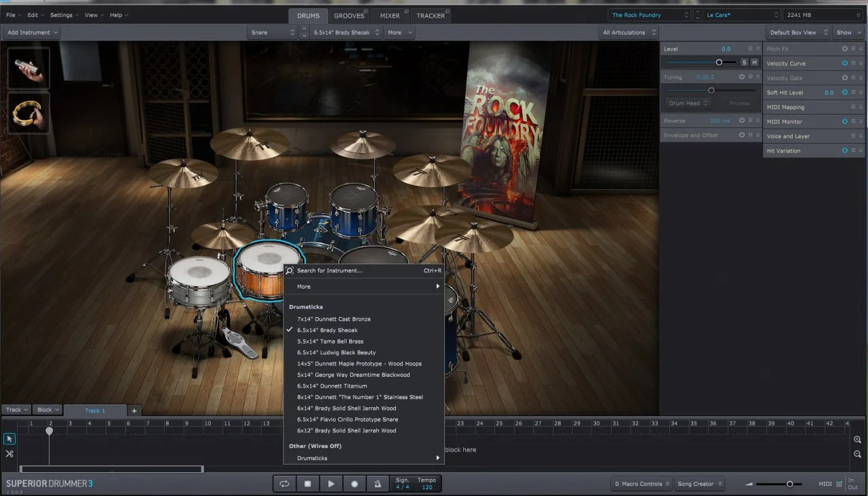Viewport: 868px width, 496px height.
Task: Toggle the Pitch FX power button
Action: [x=845, y=49]
